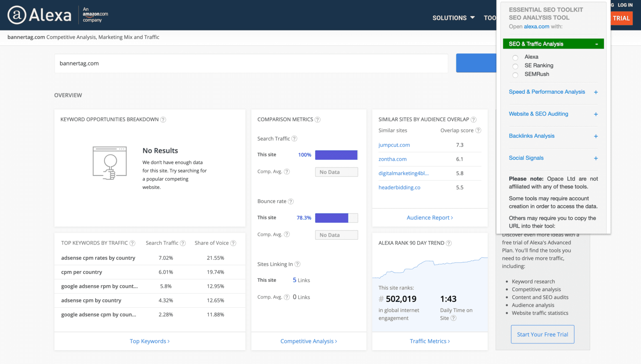Click the Log In menu item

625,5
